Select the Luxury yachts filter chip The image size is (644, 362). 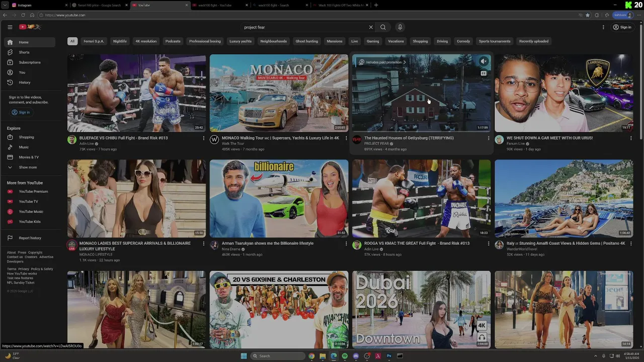(x=240, y=41)
